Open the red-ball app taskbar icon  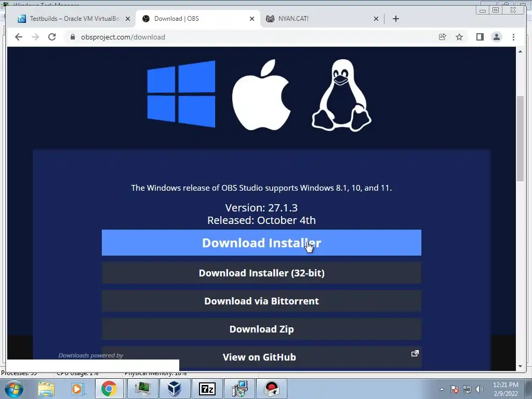coord(272,389)
